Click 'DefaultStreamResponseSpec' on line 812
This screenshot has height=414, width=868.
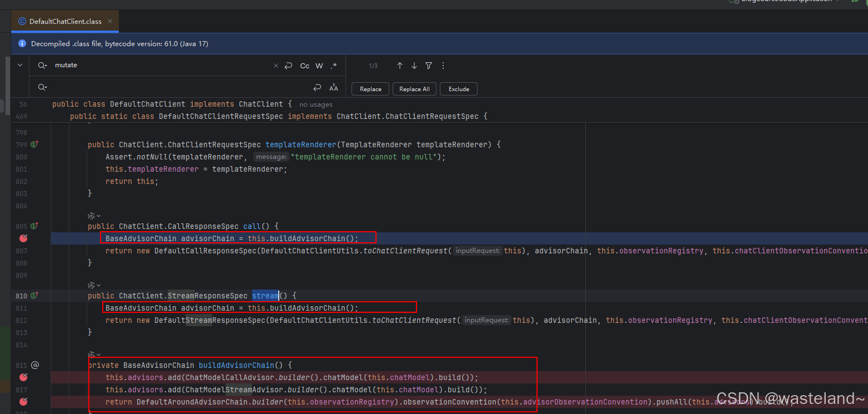[210, 320]
